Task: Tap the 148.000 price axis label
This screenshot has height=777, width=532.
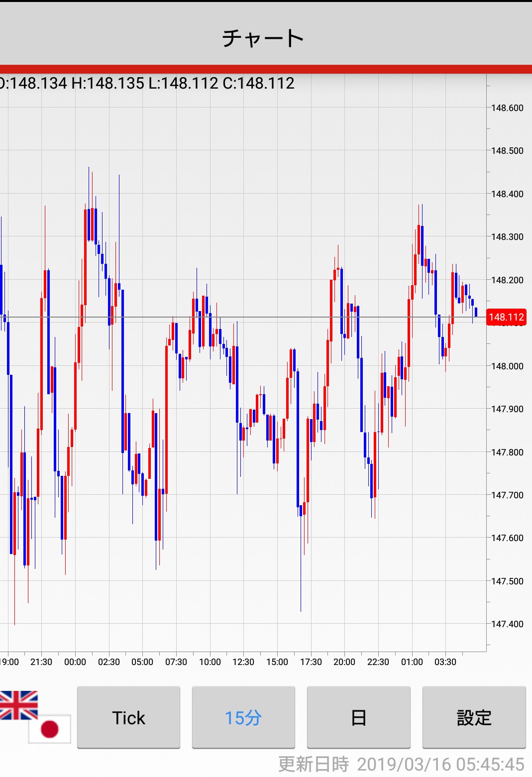Action: (507, 366)
